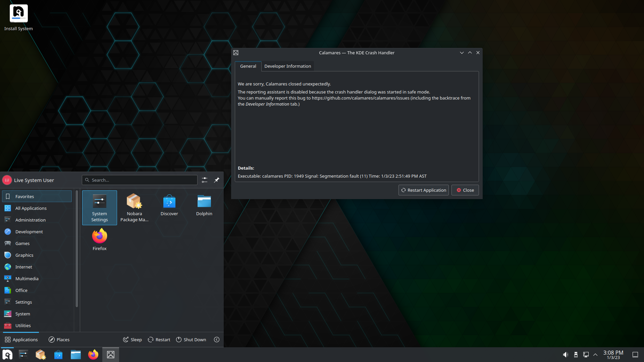Image resolution: width=644 pixels, height=362 pixels.
Task: Click the Nobara application launcher in taskbar
Action: pyautogui.click(x=7, y=355)
